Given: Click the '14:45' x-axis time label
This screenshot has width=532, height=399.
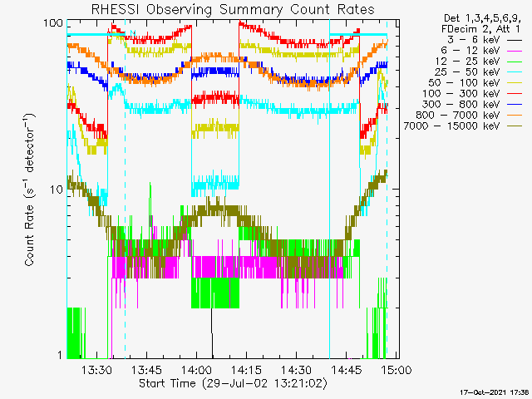Looking at the screenshot, I should click(x=346, y=369).
